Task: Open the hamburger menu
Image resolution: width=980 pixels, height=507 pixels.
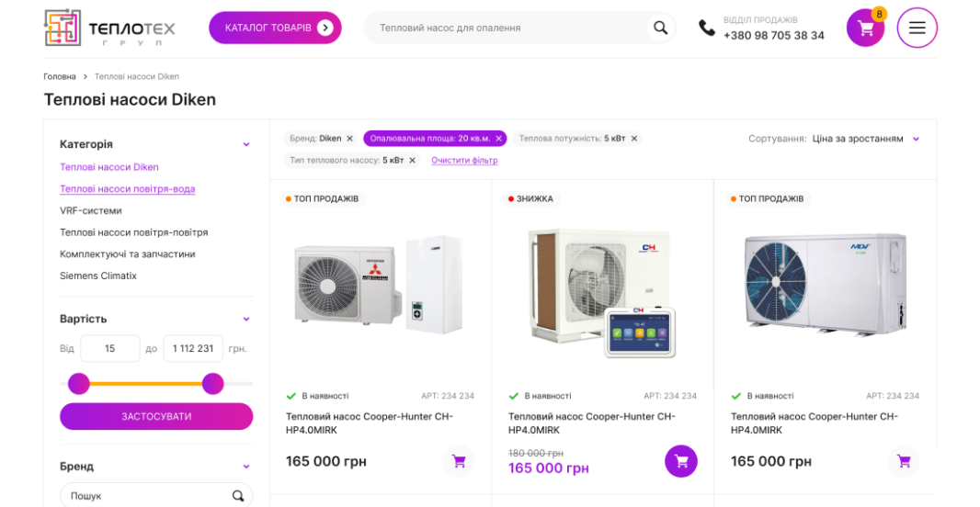Action: [917, 28]
